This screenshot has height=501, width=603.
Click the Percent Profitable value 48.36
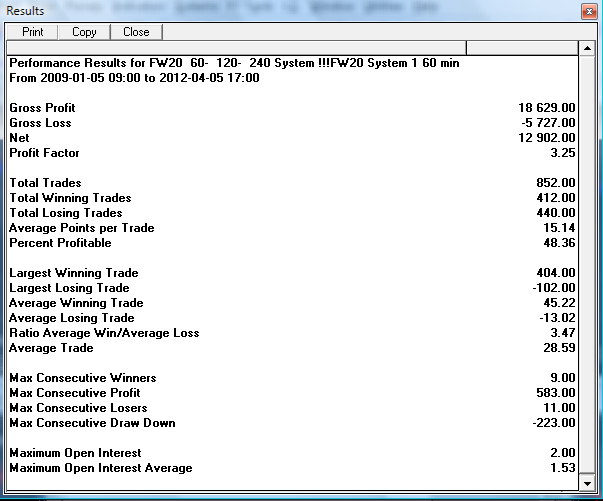[x=555, y=243]
